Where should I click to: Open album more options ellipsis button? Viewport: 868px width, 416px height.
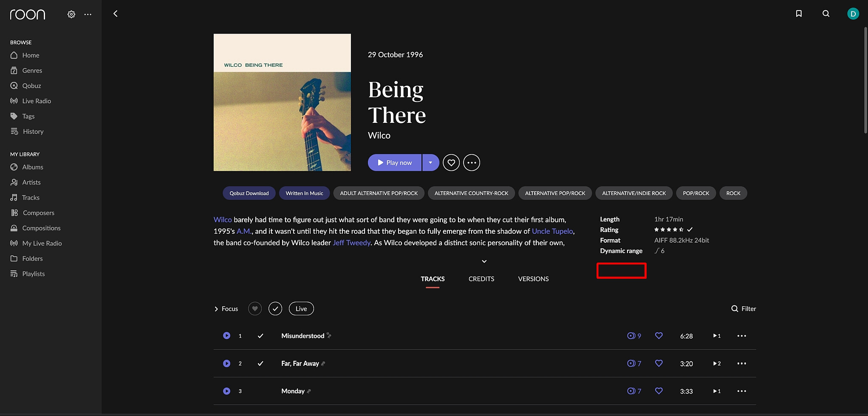pyautogui.click(x=472, y=163)
